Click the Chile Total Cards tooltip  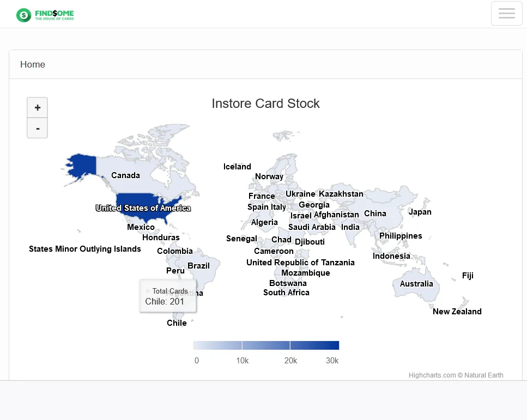(x=167, y=296)
